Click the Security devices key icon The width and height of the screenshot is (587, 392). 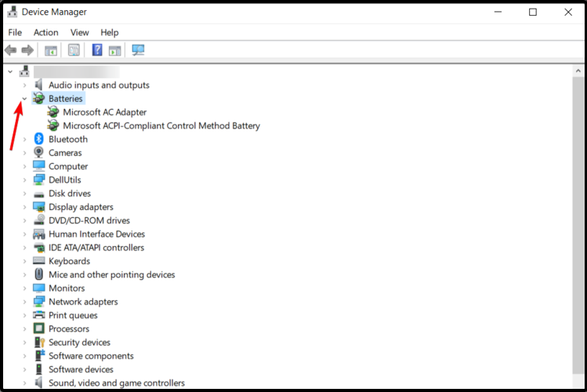coord(39,342)
